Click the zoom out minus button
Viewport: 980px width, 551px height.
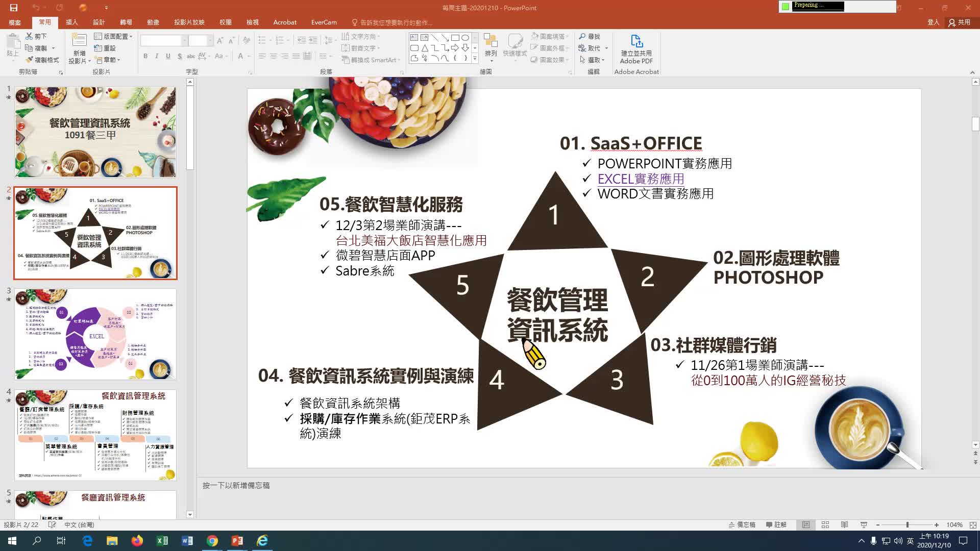point(877,525)
